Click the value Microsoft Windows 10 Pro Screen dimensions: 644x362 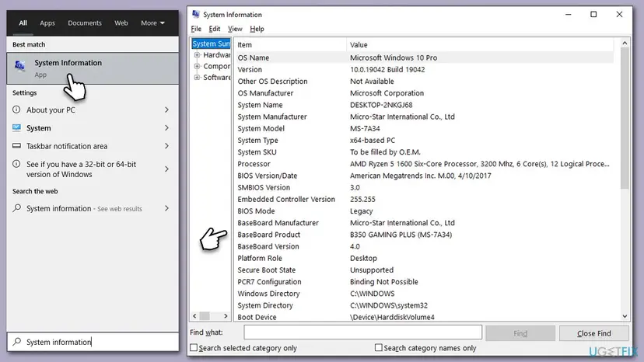pos(394,57)
